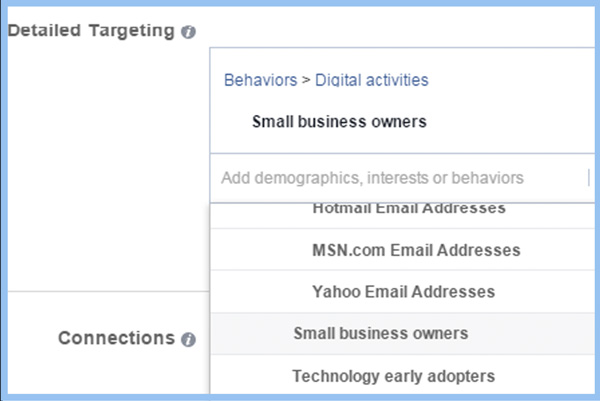Screen dimensions: 600x401
Task: Select Yahoo Email Addresses in the list
Action: (x=403, y=292)
